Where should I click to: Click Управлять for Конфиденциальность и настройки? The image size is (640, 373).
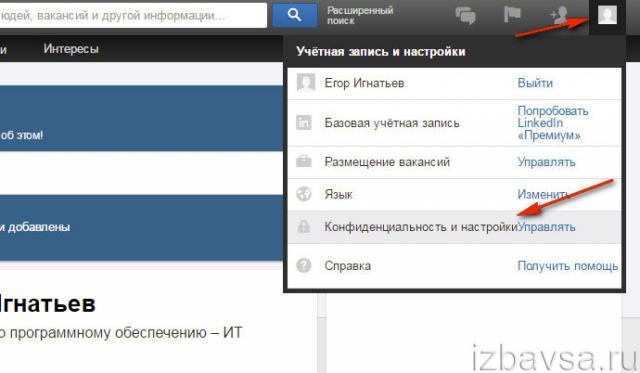[x=546, y=227]
